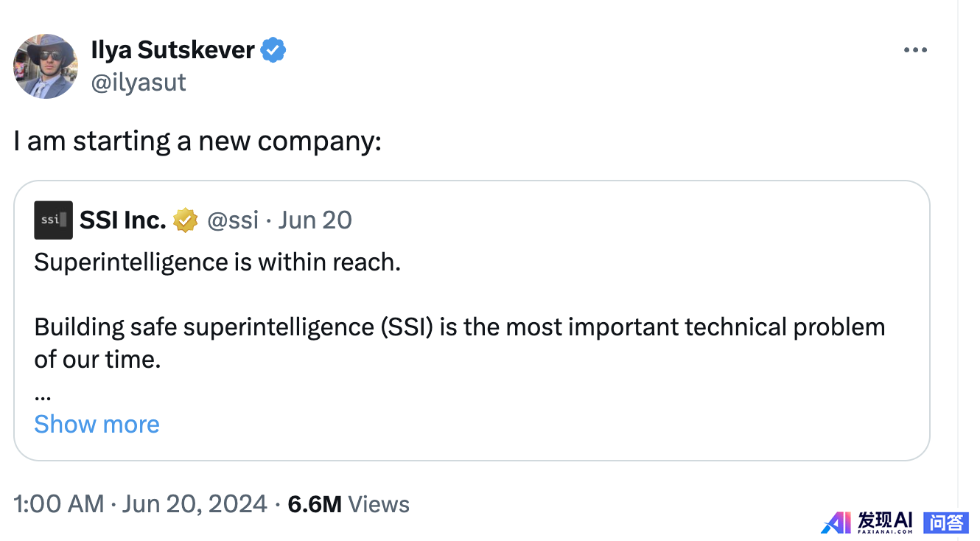Click the 'I am starting a new company:' text
Viewport: 980px width, 541px height.
pos(197,141)
